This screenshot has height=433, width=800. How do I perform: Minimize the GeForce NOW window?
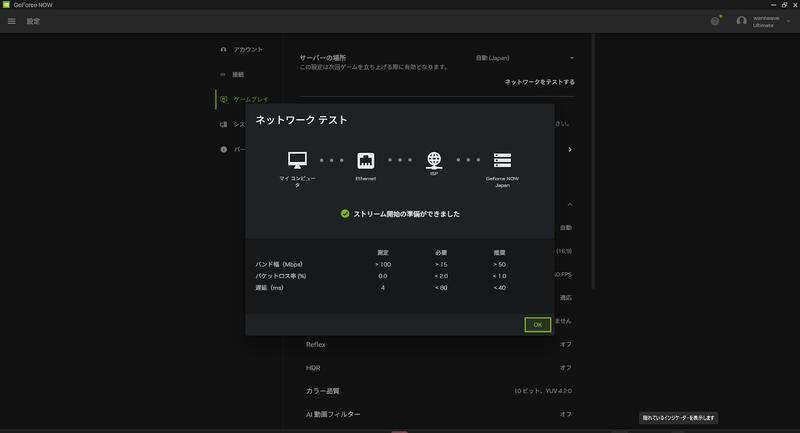coord(773,5)
